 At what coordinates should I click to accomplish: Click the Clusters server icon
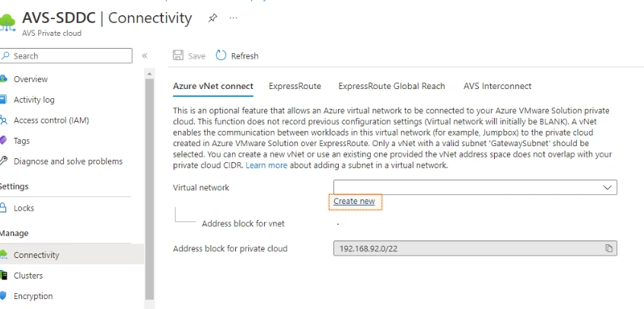pos(3,276)
